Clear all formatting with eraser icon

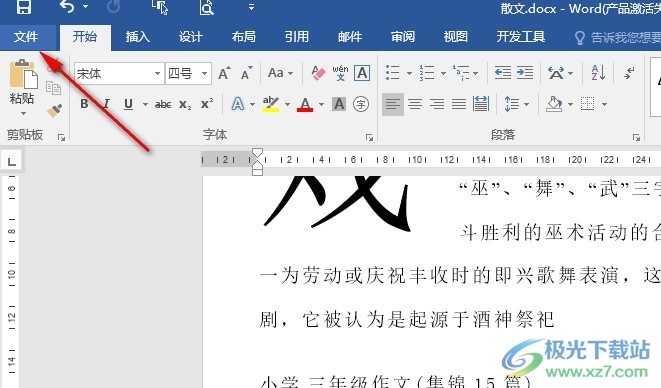[x=318, y=73]
